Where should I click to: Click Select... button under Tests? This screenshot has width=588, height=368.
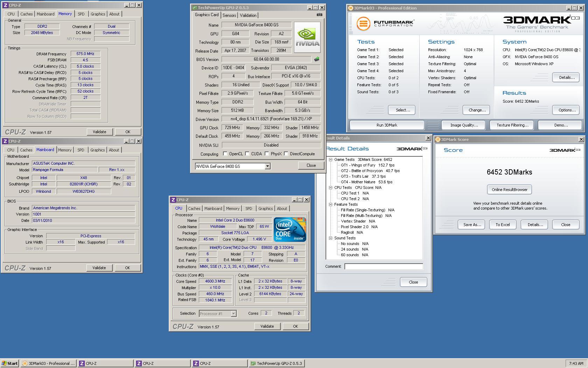[402, 110]
